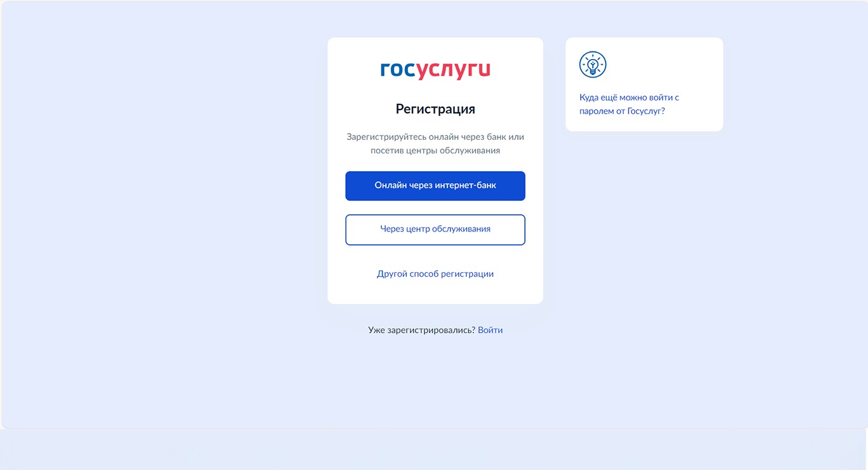Click the lightbulb hint icon
The width and height of the screenshot is (868, 470).
(x=593, y=65)
